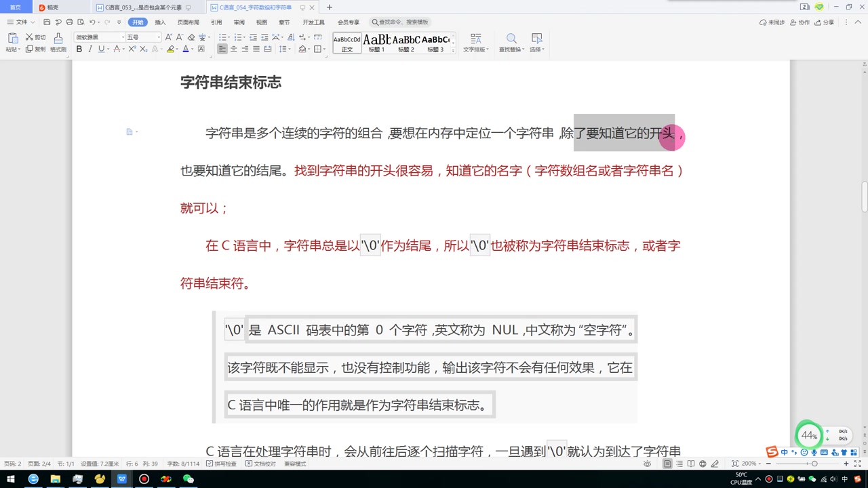Click 未同步 sync status button
This screenshot has width=868, height=488.
[x=772, y=22]
